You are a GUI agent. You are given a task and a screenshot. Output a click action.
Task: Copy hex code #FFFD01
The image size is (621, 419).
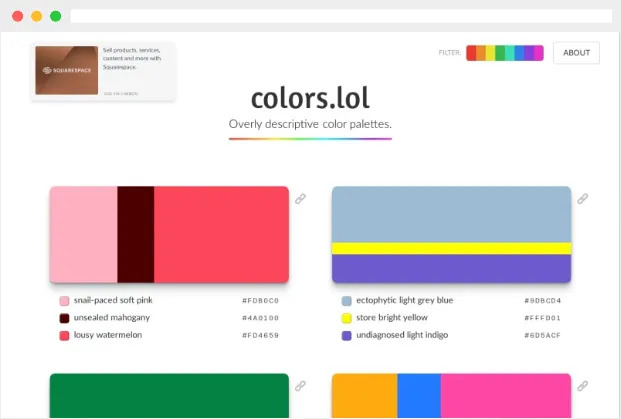(x=542, y=318)
